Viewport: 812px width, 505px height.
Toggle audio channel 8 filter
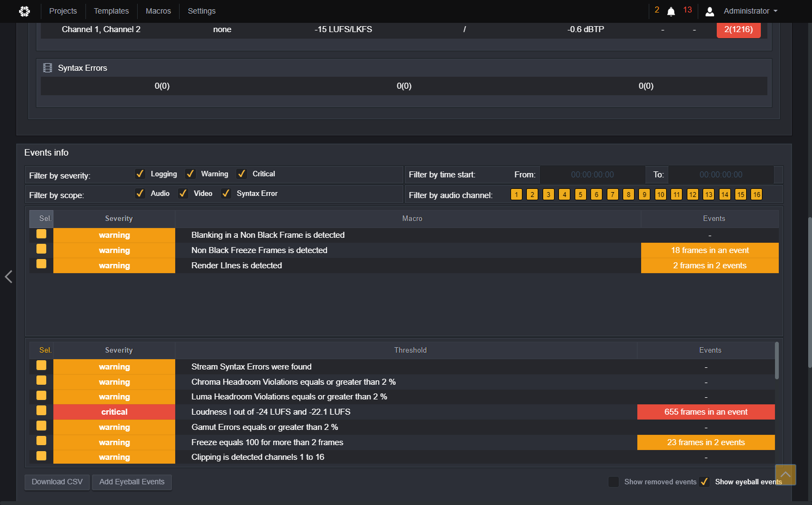(629, 194)
